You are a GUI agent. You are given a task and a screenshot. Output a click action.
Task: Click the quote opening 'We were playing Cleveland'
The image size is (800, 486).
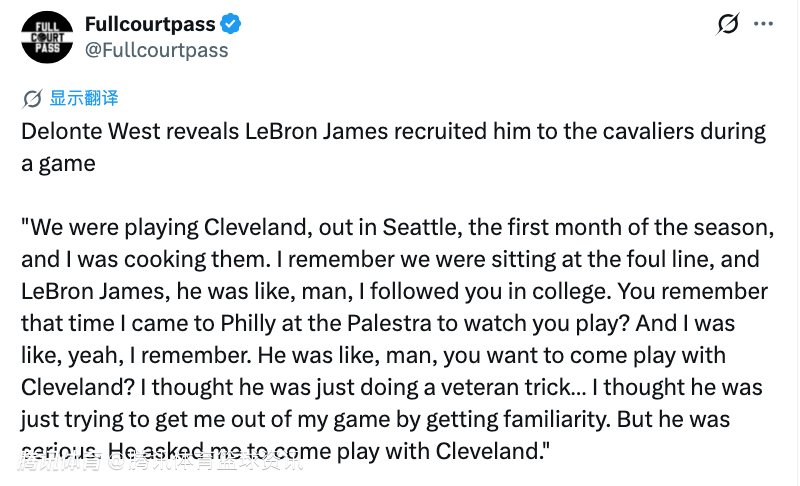coord(165,227)
